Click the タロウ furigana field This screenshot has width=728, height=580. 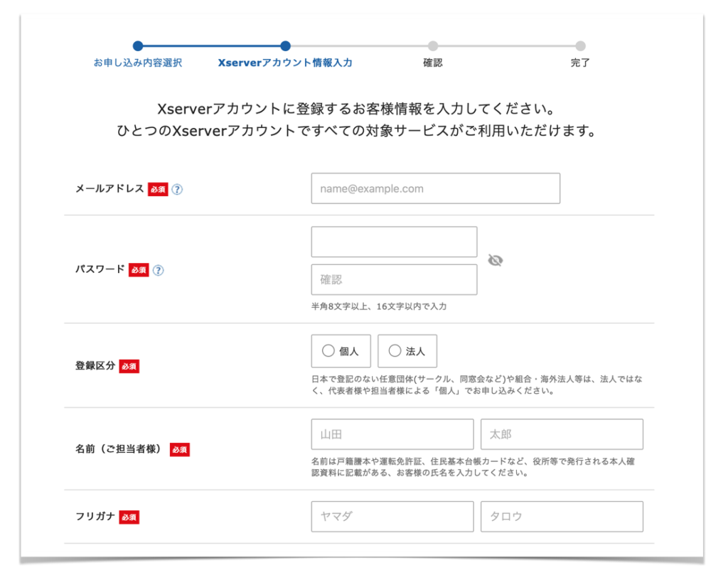[562, 517]
